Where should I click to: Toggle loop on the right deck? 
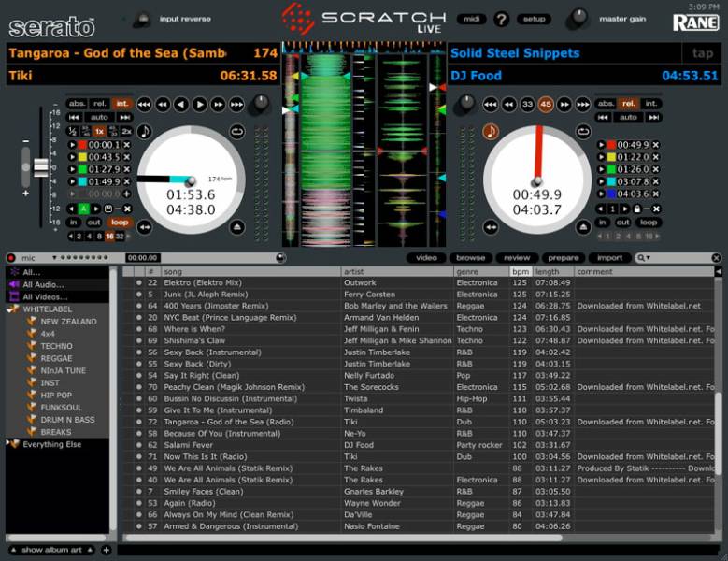tap(649, 223)
